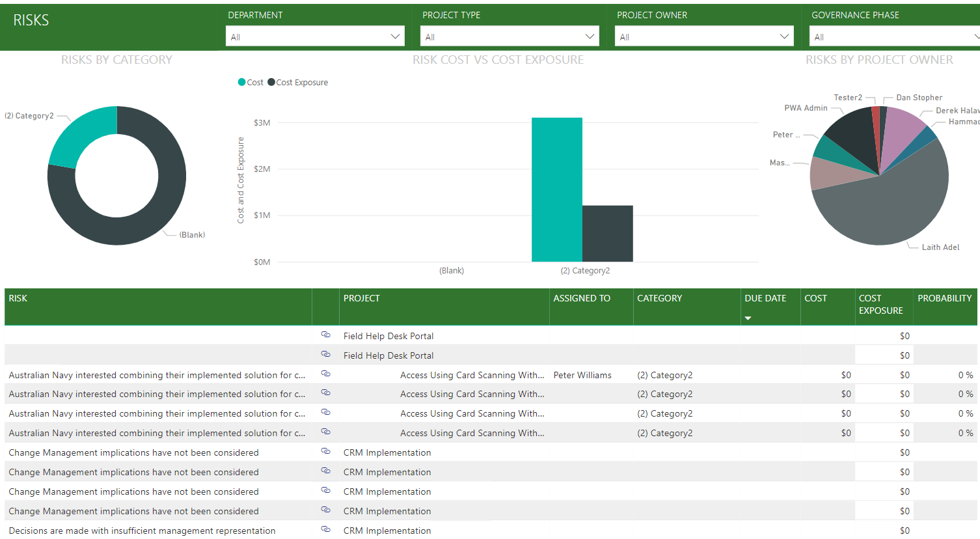Click the sort triangle under the DUE DATE header

point(748,318)
